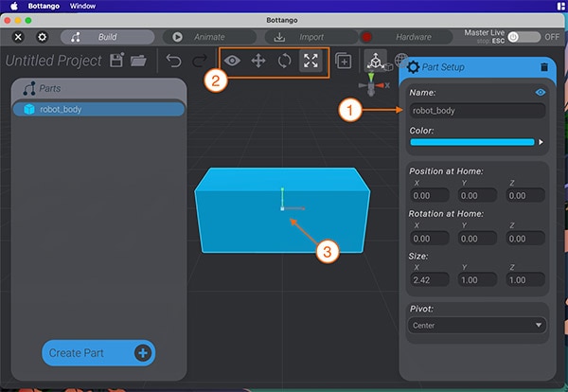
Task: Toggle part visibility eye next to Name
Action: tap(541, 93)
